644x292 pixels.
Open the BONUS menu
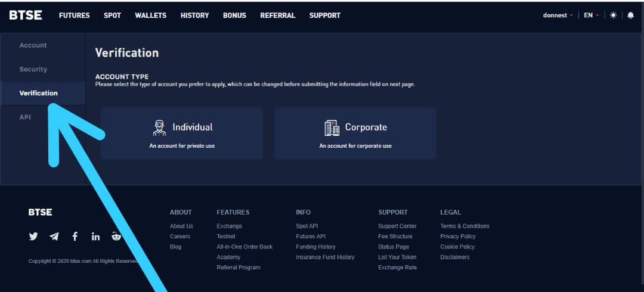click(x=234, y=15)
